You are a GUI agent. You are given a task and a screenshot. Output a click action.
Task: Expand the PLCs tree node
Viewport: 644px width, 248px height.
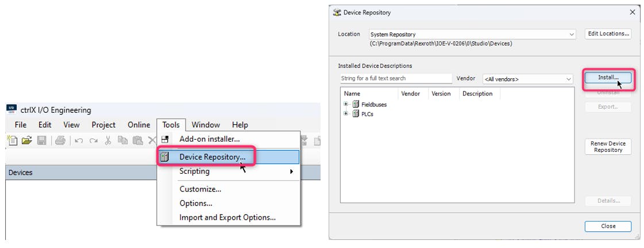click(x=346, y=114)
